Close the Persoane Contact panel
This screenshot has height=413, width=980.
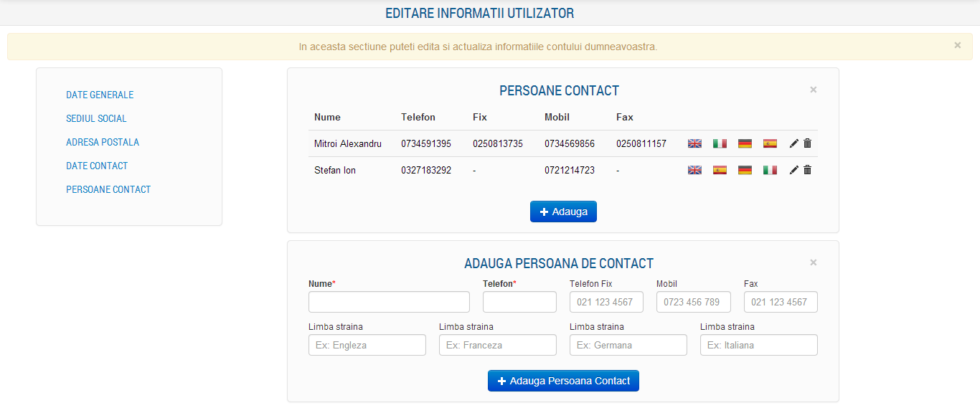click(x=813, y=90)
